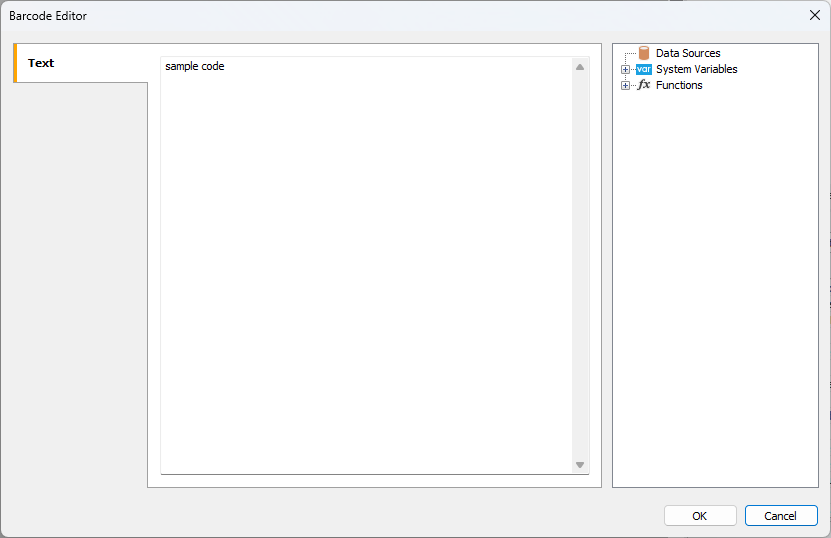Click the Data Sources cylinder icon
Viewport: 831px width, 538px height.
tap(644, 53)
